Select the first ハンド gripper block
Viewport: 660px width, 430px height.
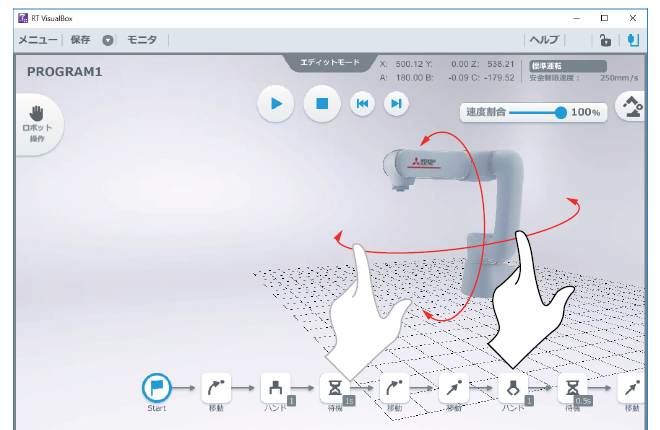coord(275,387)
